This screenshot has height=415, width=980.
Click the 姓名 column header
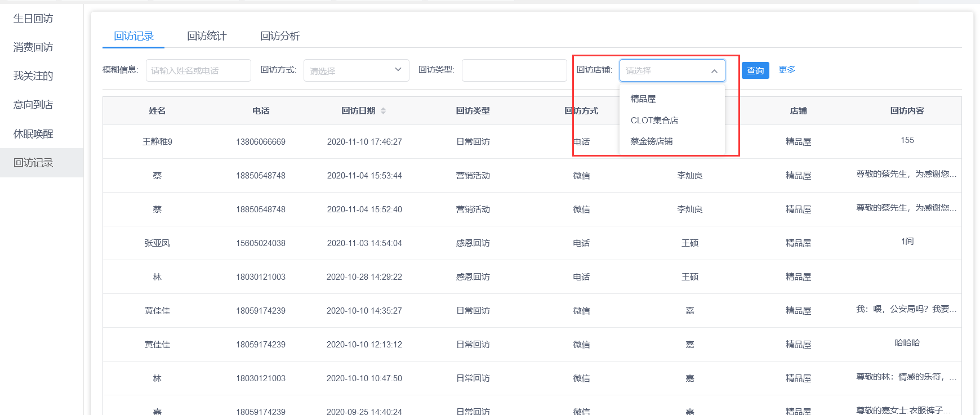[x=157, y=111]
